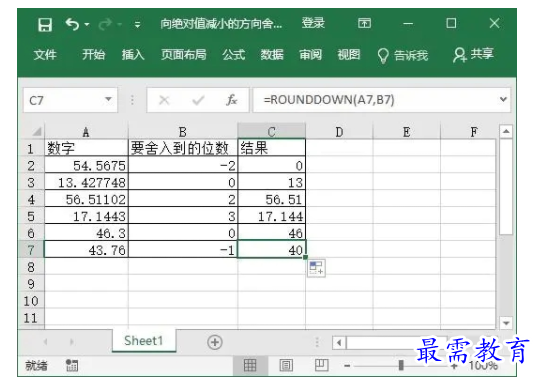Expand the formula bar chevron

[x=503, y=100]
